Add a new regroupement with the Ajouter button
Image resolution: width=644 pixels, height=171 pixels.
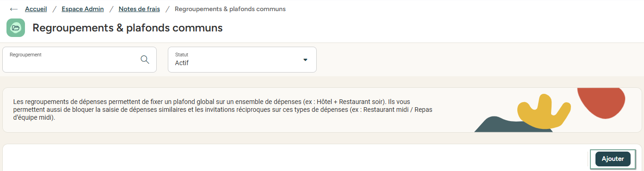click(613, 159)
